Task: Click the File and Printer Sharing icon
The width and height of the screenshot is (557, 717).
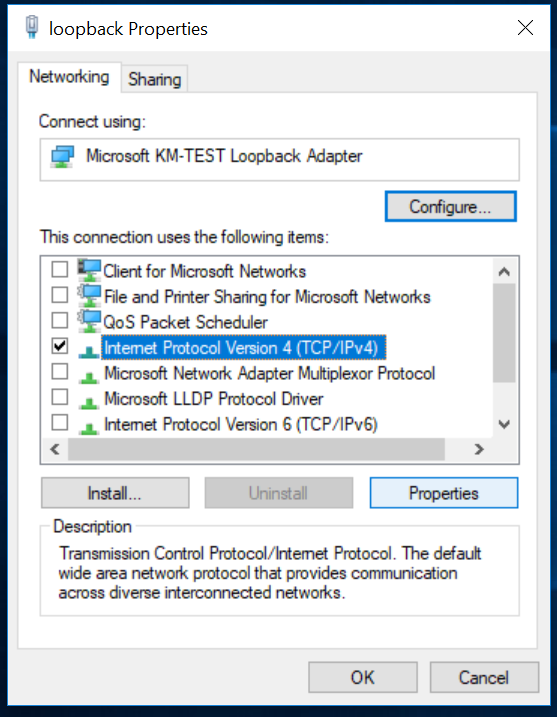Action: [x=89, y=296]
